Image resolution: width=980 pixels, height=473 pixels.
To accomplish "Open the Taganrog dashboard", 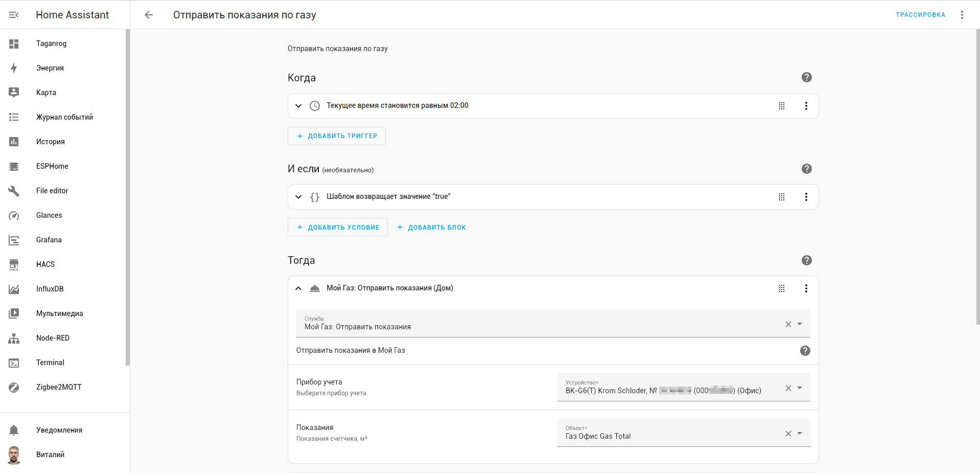I will tap(63, 43).
